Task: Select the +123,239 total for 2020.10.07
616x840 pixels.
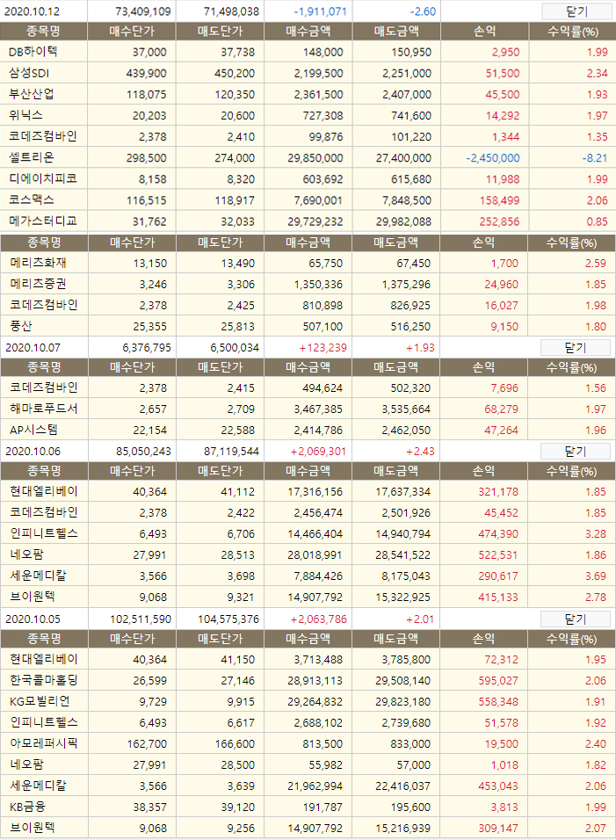Action: [x=323, y=348]
